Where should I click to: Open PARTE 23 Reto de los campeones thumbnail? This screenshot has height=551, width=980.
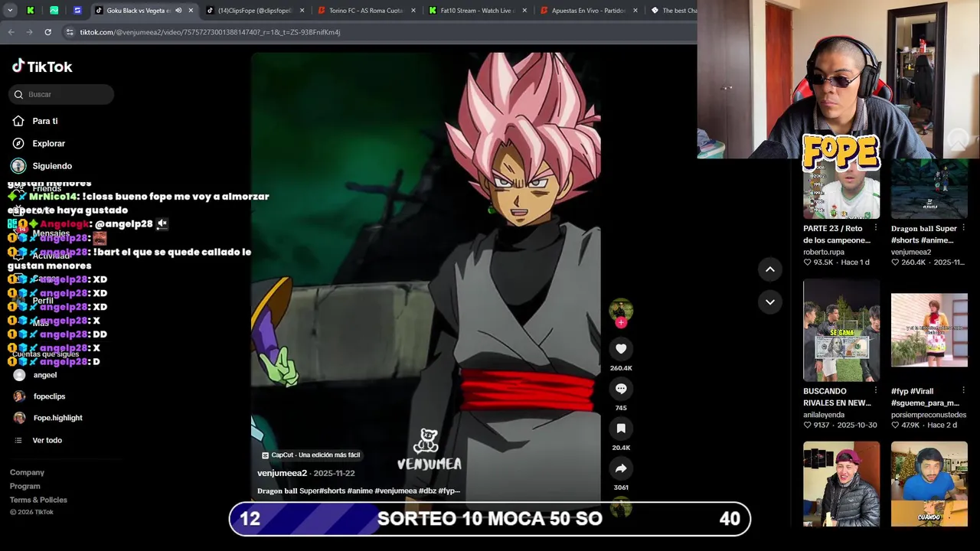(x=841, y=189)
